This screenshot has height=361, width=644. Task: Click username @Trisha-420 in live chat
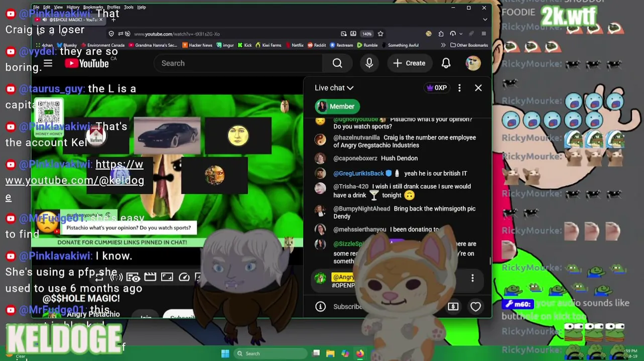pyautogui.click(x=351, y=187)
